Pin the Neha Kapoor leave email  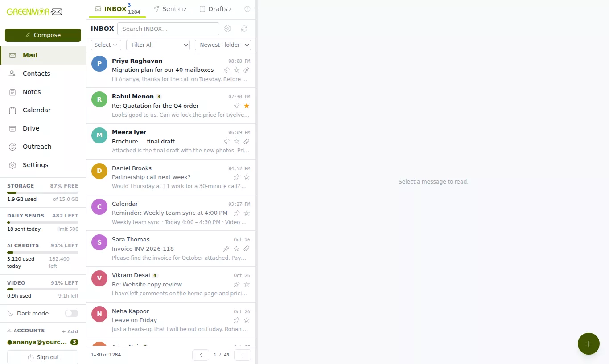tap(236, 320)
